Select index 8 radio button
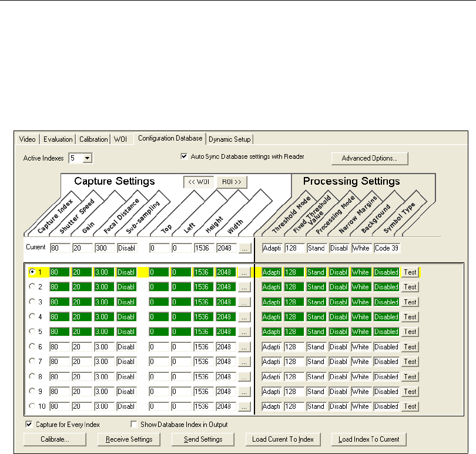 32,376
